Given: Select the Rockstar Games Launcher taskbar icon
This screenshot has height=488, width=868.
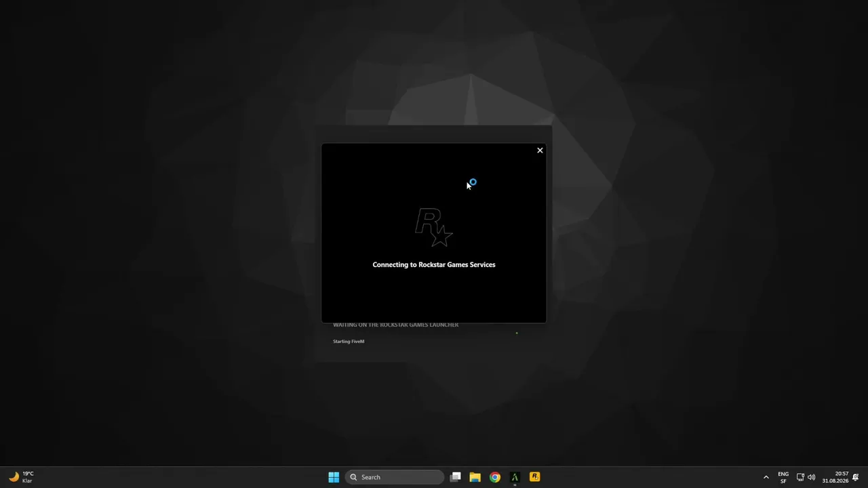Looking at the screenshot, I should (x=534, y=477).
